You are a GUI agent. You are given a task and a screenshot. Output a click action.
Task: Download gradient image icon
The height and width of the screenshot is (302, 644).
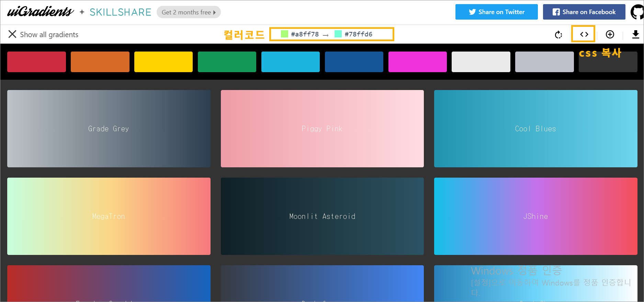tap(635, 34)
